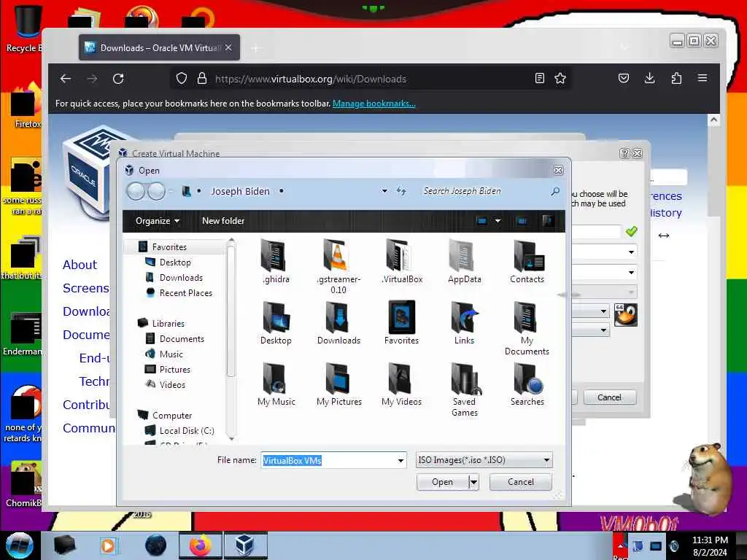Open the ISO Images file type dropdown
747x560 pixels.
click(x=484, y=461)
